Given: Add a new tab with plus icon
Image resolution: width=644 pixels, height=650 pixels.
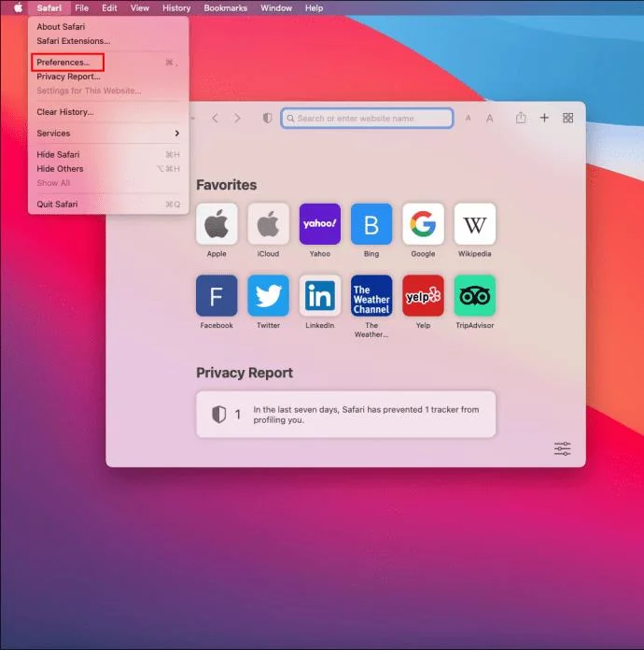Looking at the screenshot, I should [x=544, y=118].
